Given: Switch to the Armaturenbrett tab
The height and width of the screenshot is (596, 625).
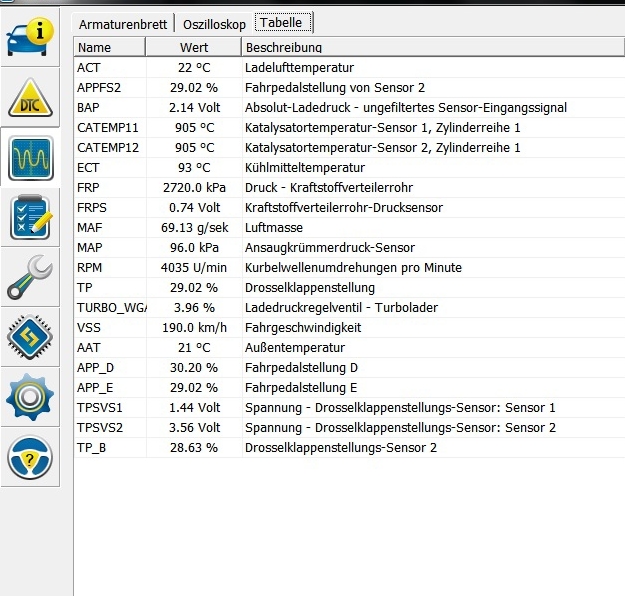Looking at the screenshot, I should [123, 23].
